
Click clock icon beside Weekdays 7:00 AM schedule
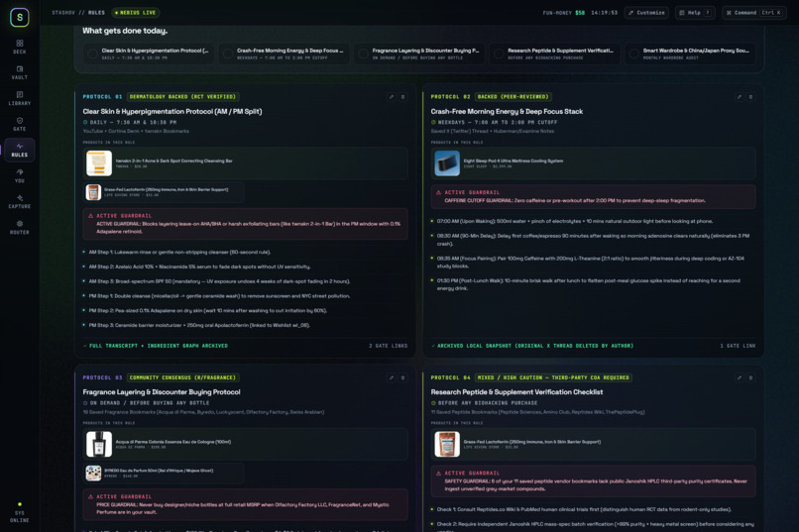pos(433,122)
